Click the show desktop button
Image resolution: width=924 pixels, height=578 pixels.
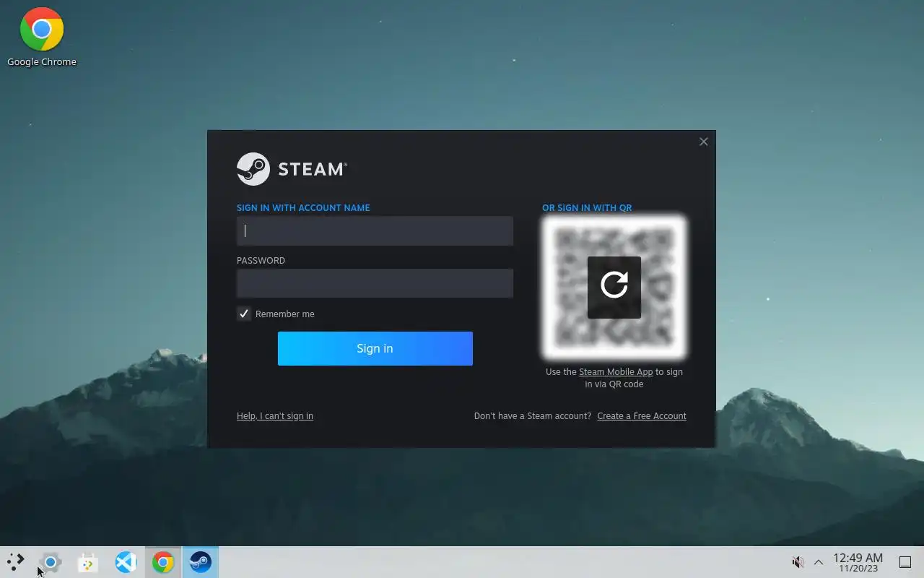[x=905, y=562]
